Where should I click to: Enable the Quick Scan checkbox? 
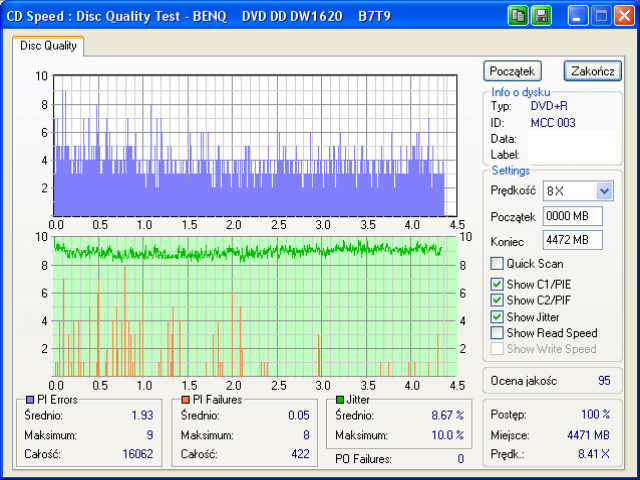tap(497, 264)
